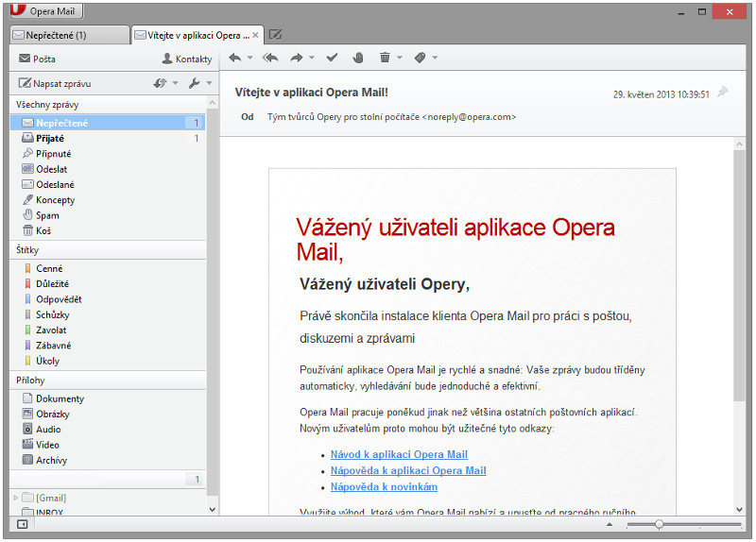Click the Napsat zprávu button
Viewport: 756px width, 542px height.
pyautogui.click(x=55, y=83)
